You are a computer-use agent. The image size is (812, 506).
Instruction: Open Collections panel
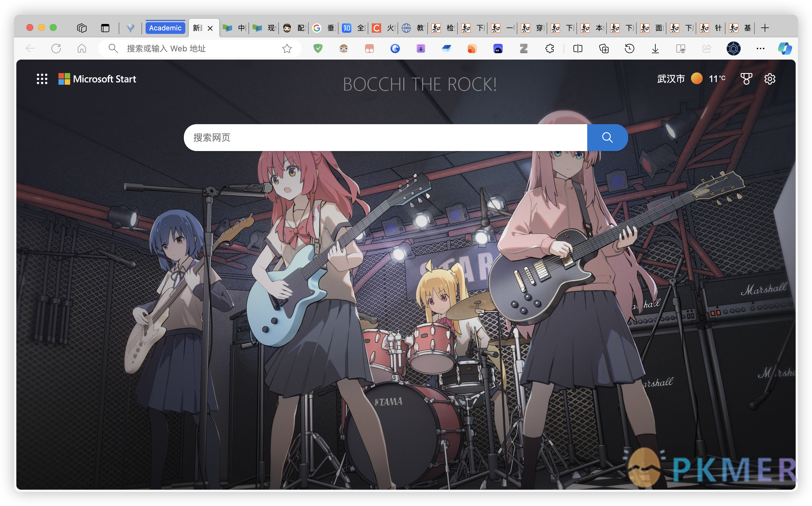[604, 49]
